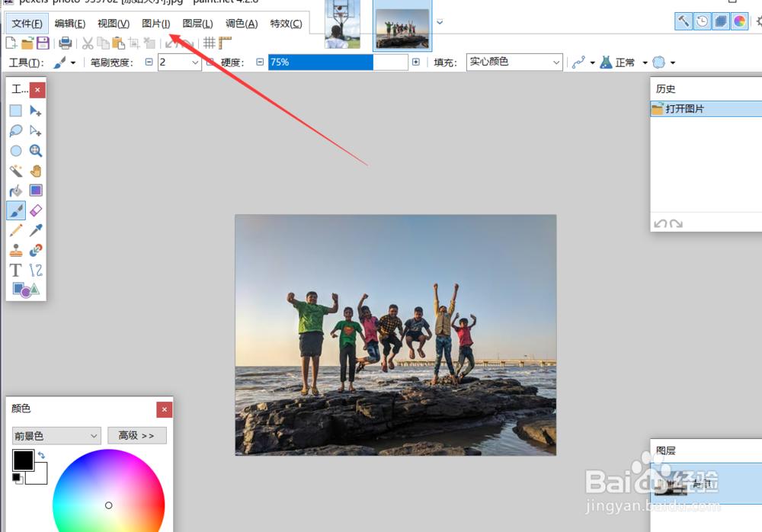Create a new image file
Screen dimensions: 762x532
pos(11,43)
